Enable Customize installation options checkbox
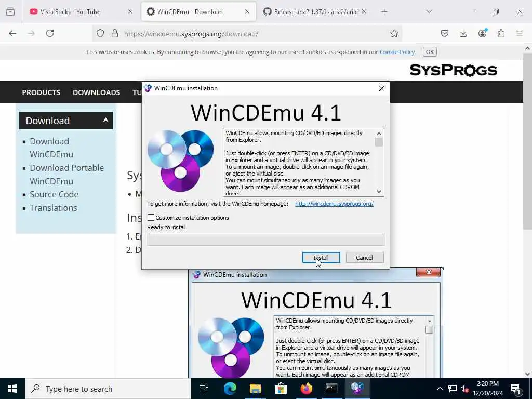 pyautogui.click(x=151, y=218)
